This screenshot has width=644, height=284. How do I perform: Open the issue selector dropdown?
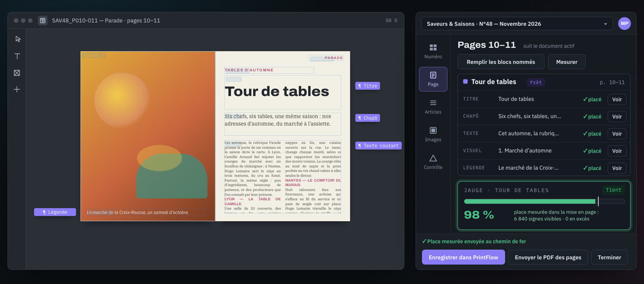(517, 24)
